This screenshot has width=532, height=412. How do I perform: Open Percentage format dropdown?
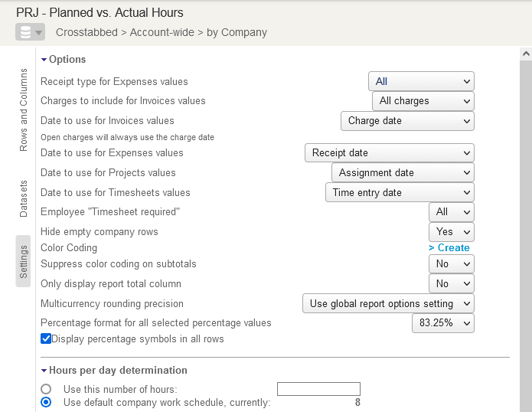pyautogui.click(x=443, y=324)
